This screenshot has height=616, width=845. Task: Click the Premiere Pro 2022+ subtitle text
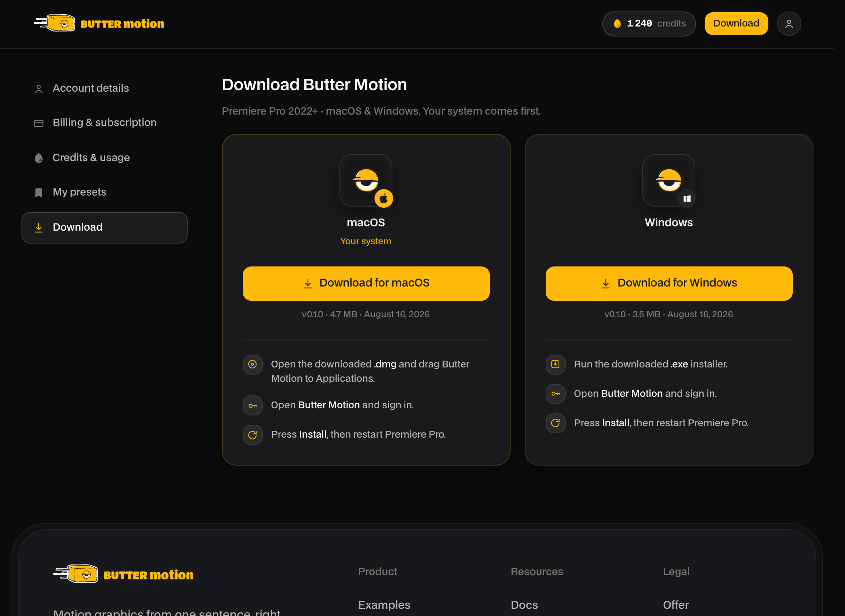[381, 111]
